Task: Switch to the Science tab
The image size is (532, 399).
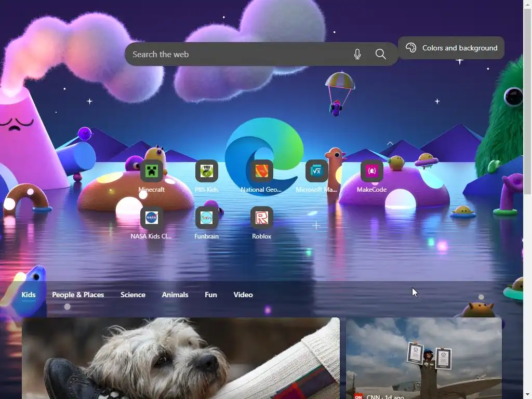Action: [133, 295]
